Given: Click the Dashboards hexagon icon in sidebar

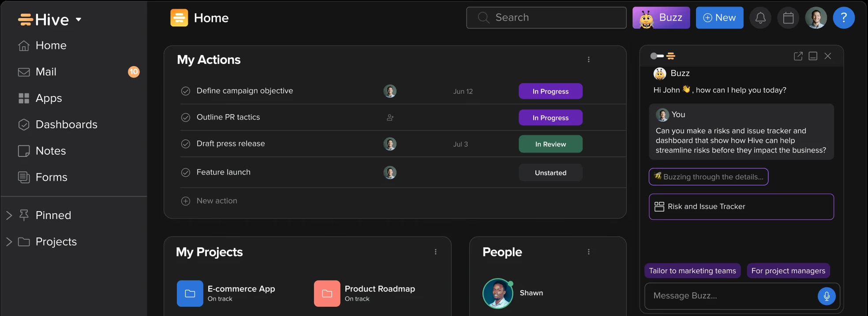Looking at the screenshot, I should point(24,125).
